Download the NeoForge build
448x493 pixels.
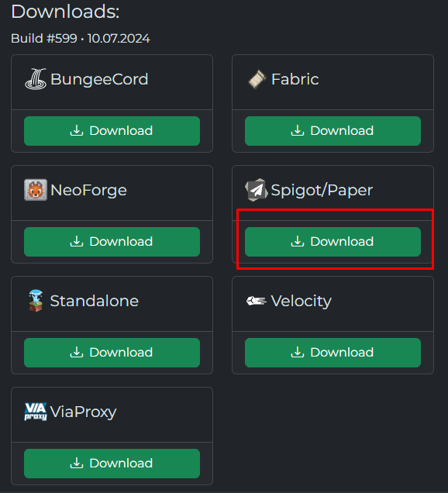tap(112, 242)
